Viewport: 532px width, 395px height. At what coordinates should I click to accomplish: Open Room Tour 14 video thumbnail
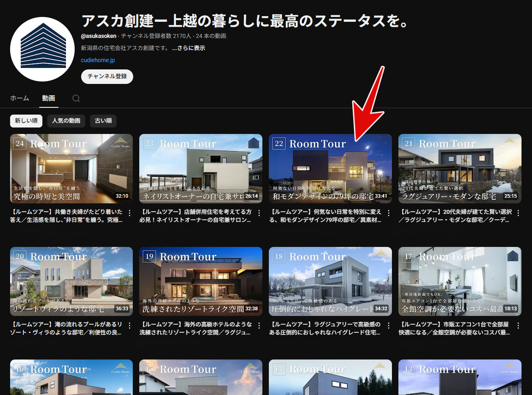tap(330, 377)
